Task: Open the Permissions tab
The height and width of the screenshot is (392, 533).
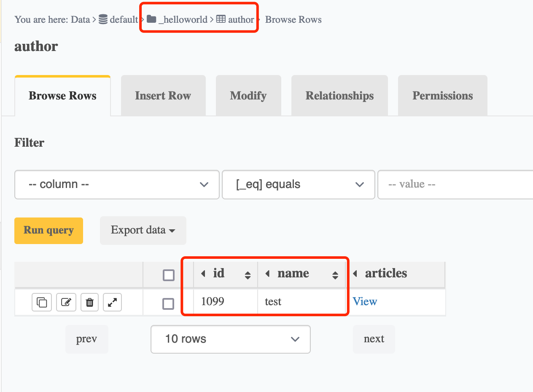Action: (442, 96)
